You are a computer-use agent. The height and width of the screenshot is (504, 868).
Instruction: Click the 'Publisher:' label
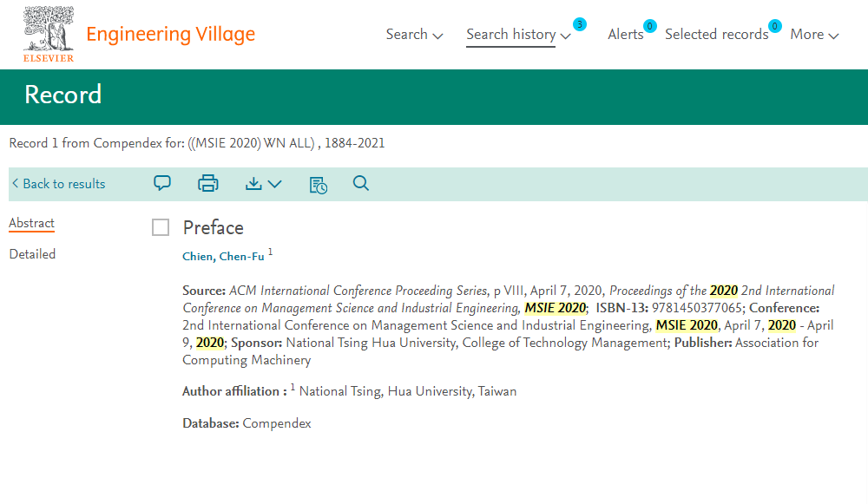[703, 343]
